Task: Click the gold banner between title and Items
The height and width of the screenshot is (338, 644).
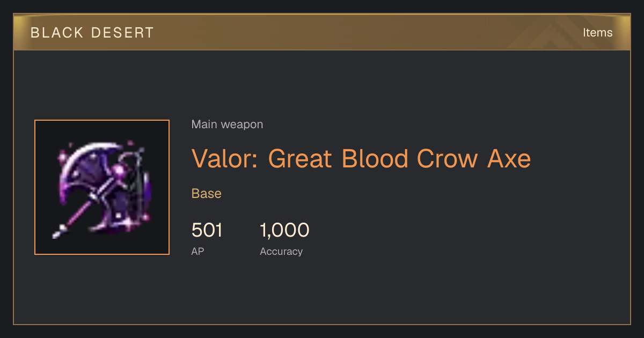Action: [365, 32]
